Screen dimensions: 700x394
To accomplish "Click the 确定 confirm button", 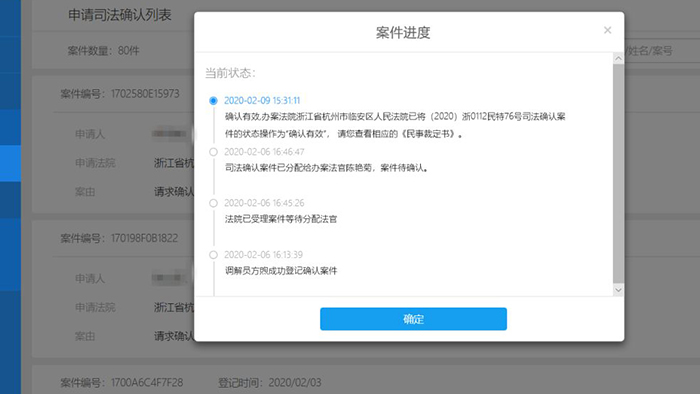I will pyautogui.click(x=413, y=319).
